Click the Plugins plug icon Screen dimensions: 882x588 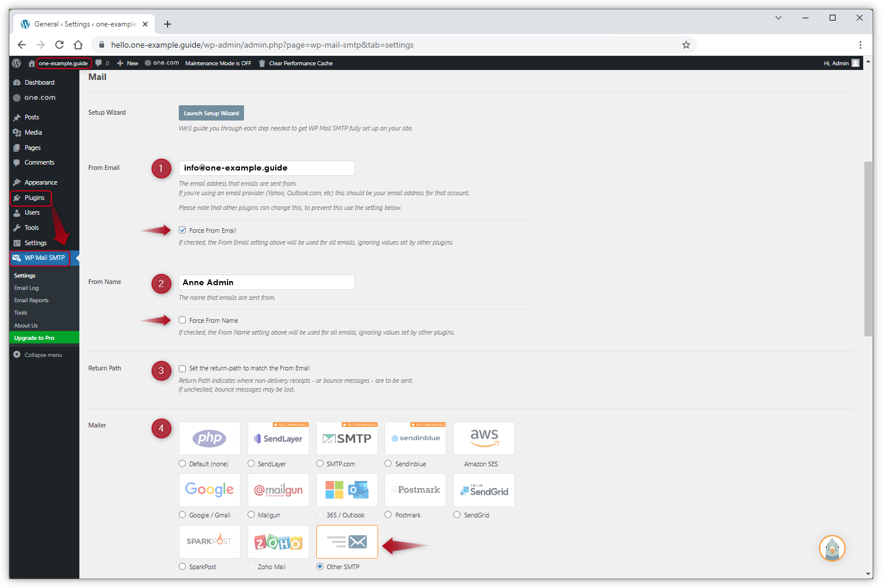17,198
